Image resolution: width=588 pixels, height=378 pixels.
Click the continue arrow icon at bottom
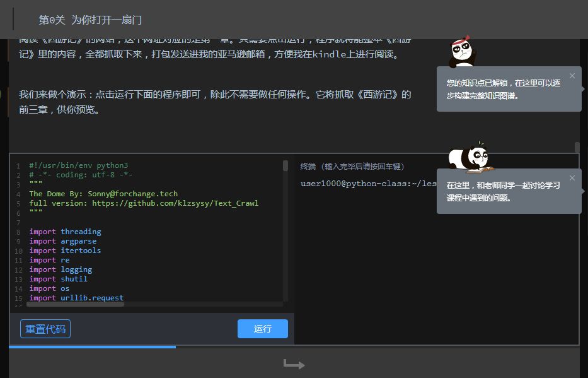point(294,363)
